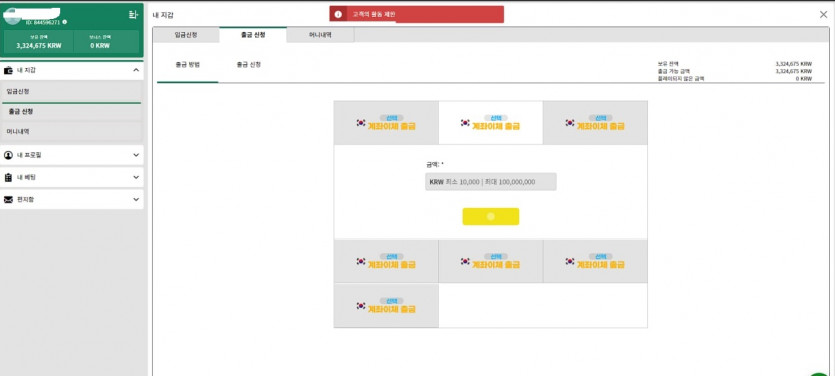Click the 플레이되지 않은 금액 label

[681, 78]
